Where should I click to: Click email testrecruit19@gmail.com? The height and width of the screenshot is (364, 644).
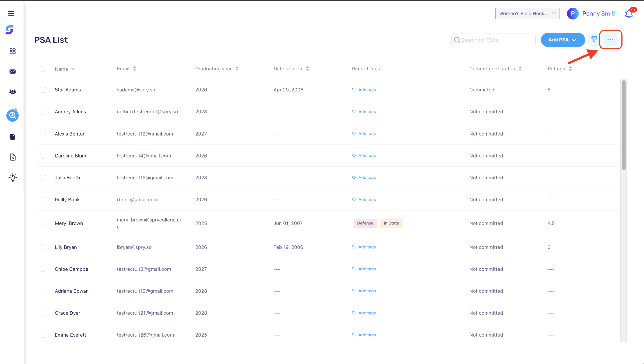pyautogui.click(x=145, y=291)
